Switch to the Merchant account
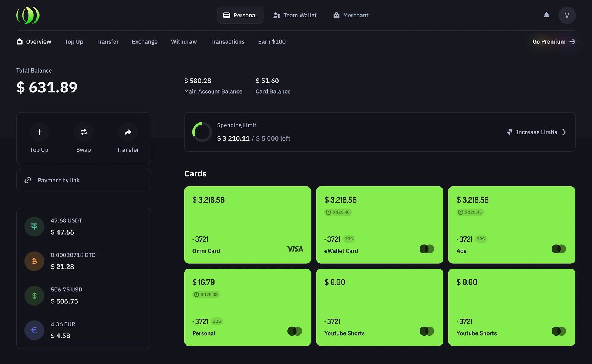 point(351,15)
